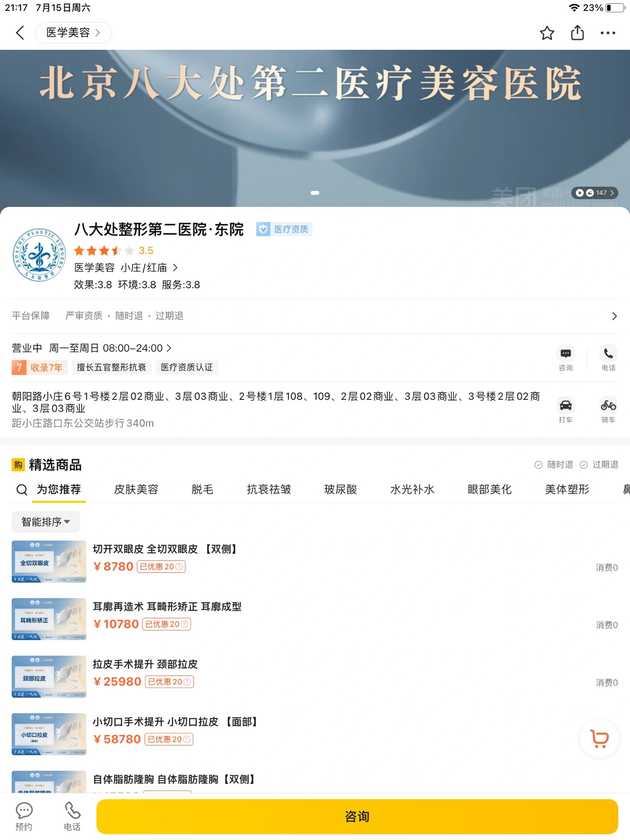Tap the 颈部拉皮 product thumbnail
Viewport: 630px width, 840px height.
[49, 677]
